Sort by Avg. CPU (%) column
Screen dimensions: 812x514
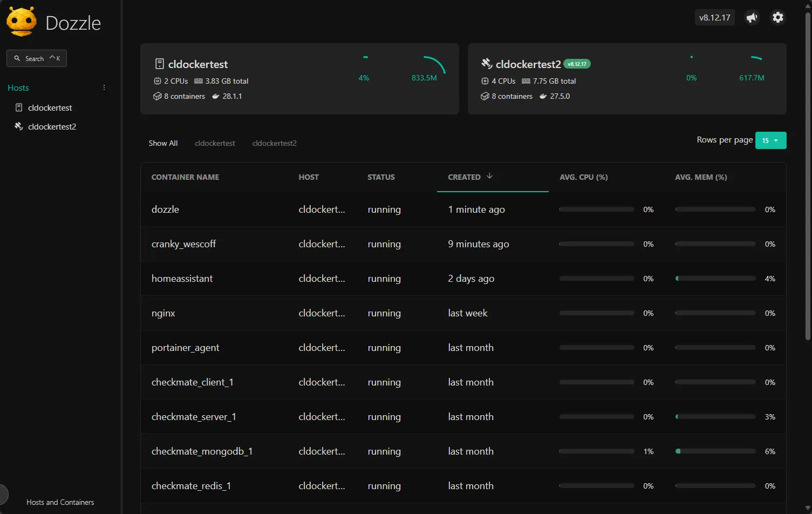(583, 177)
